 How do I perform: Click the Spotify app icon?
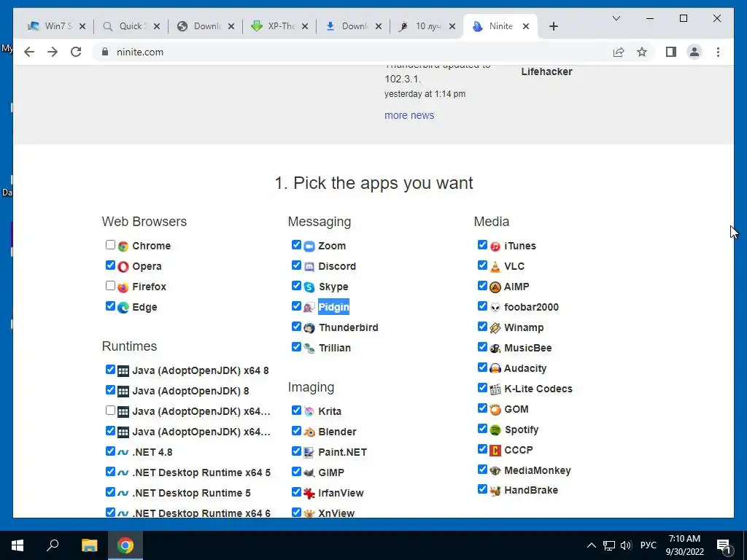click(x=495, y=430)
